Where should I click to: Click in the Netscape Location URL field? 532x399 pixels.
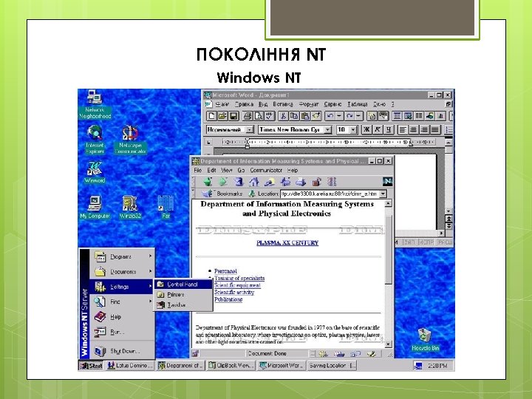(x=330, y=194)
